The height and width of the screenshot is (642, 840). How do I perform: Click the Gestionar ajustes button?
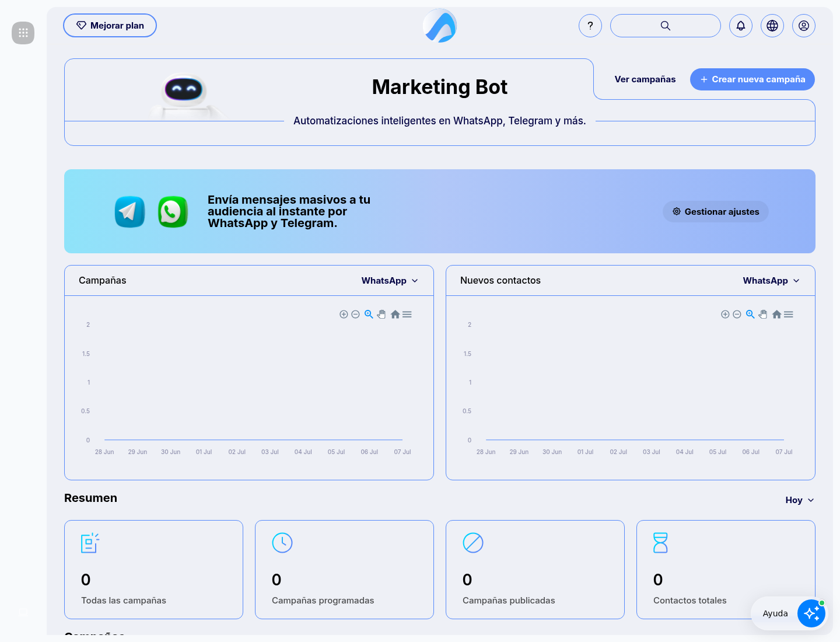point(716,211)
